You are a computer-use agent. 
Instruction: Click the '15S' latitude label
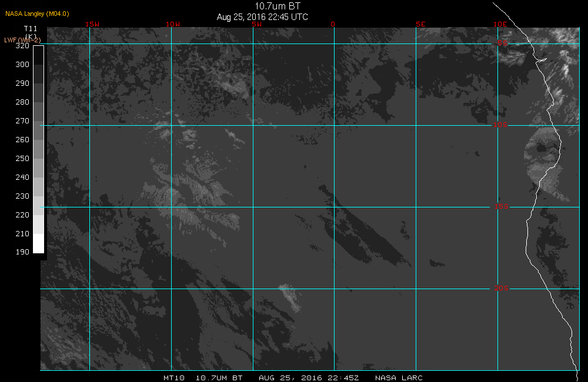click(x=502, y=206)
